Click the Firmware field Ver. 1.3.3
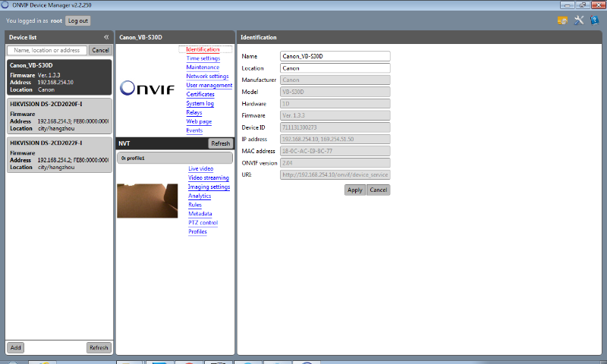 pyautogui.click(x=335, y=115)
